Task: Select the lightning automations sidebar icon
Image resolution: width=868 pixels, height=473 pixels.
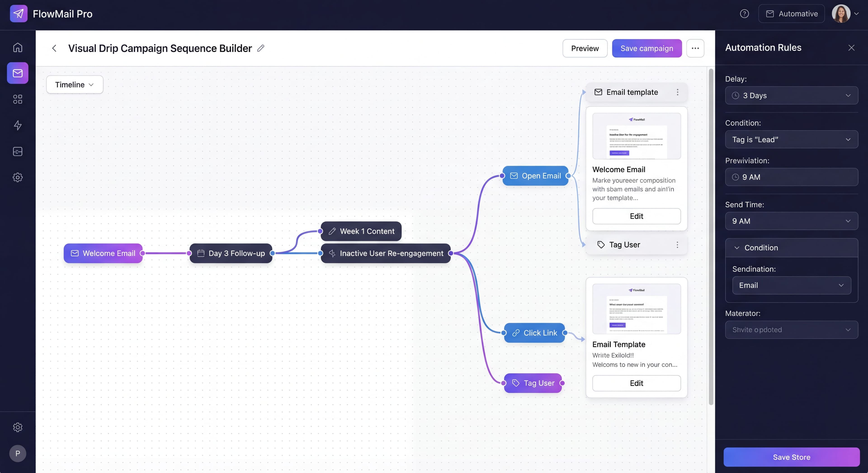Action: 17,125
